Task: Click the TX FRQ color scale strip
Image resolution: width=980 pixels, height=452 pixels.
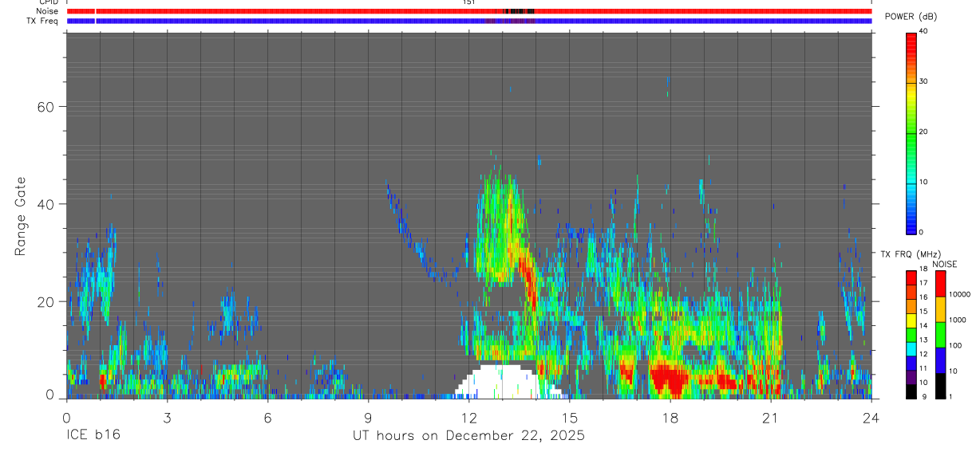Action: tap(911, 334)
